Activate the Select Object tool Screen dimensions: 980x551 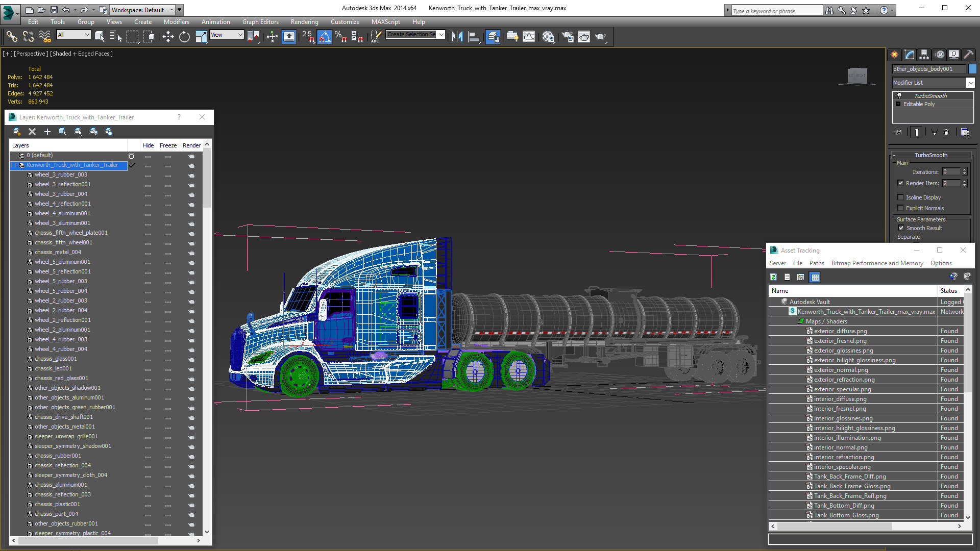(x=100, y=36)
